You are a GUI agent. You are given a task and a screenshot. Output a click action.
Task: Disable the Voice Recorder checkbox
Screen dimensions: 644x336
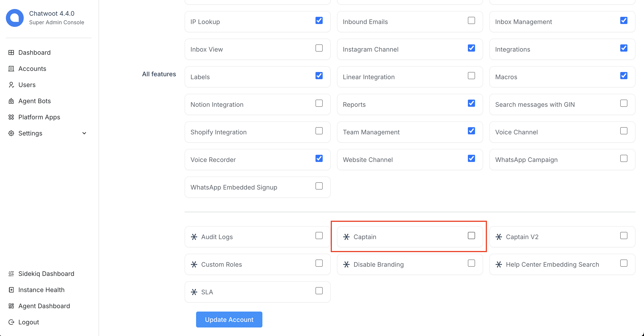point(319,158)
